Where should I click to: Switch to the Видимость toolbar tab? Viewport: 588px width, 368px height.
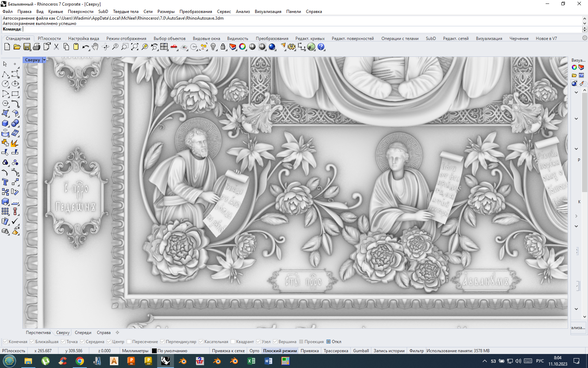click(238, 39)
